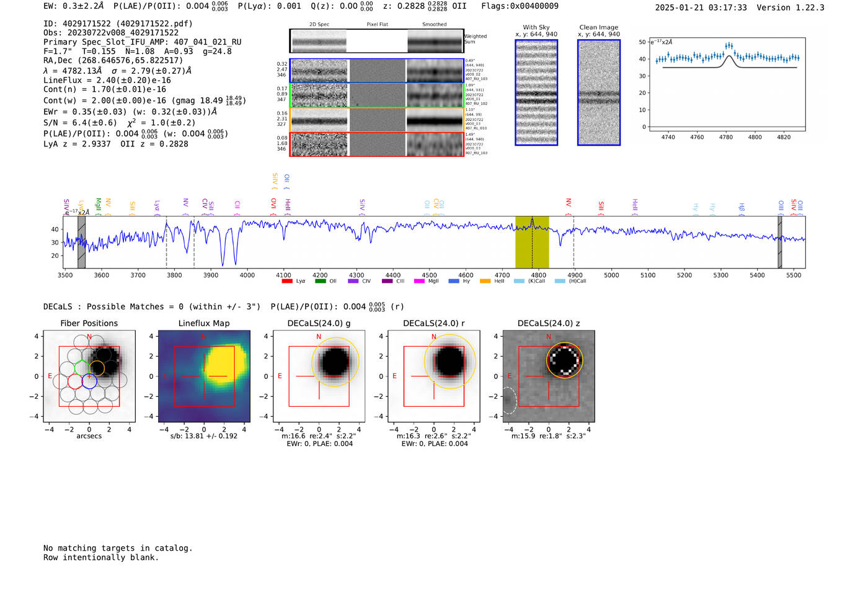Image resolution: width=868 pixels, height=591 pixels.
Task: Click the timestamp 2025-01-21 03:17:33
Action: pyautogui.click(x=701, y=7)
